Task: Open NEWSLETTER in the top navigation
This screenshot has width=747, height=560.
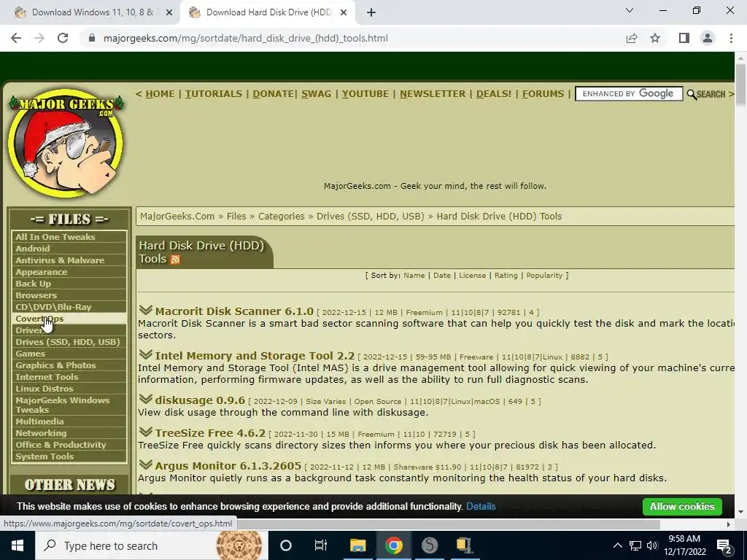Action: click(433, 94)
